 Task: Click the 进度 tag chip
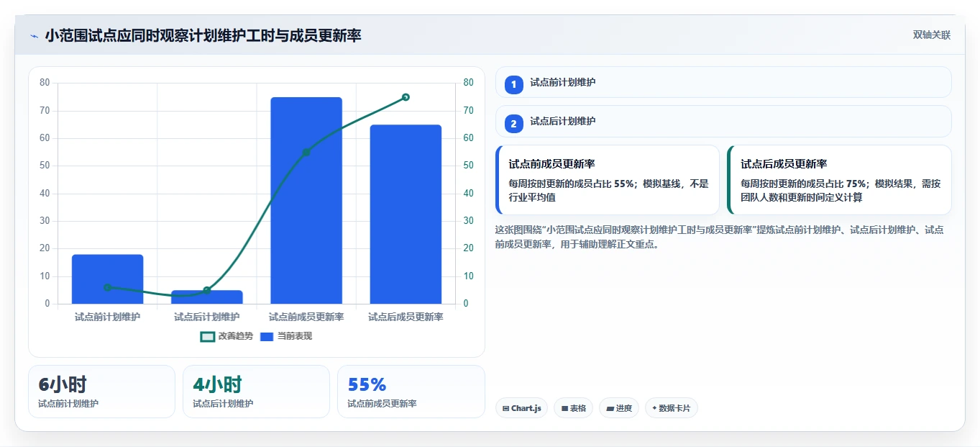pos(619,408)
